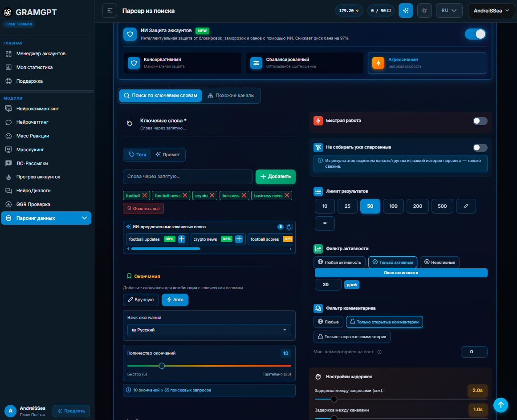517x420 pixels.
Task: Remove the 'football news' tag
Action: pyautogui.click(x=185, y=195)
